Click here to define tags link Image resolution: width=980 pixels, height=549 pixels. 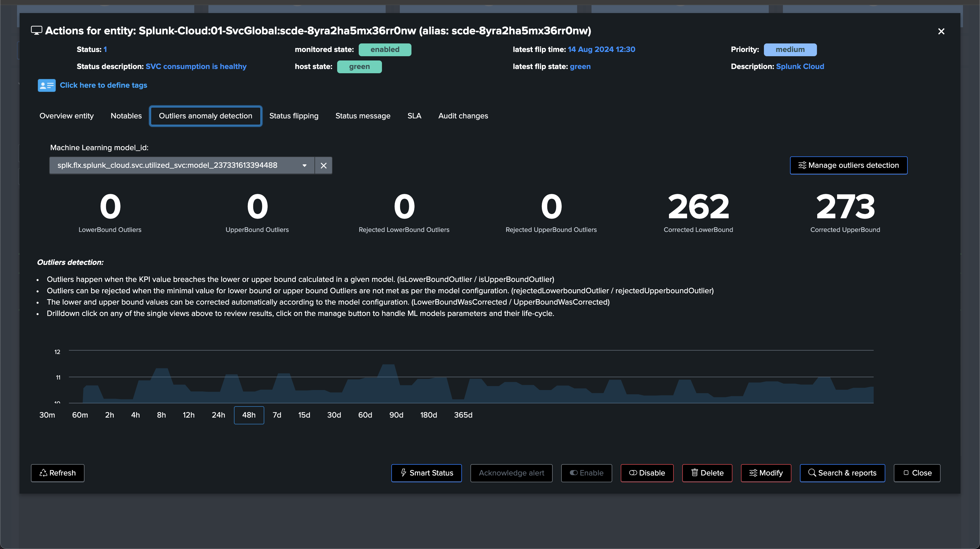point(104,85)
